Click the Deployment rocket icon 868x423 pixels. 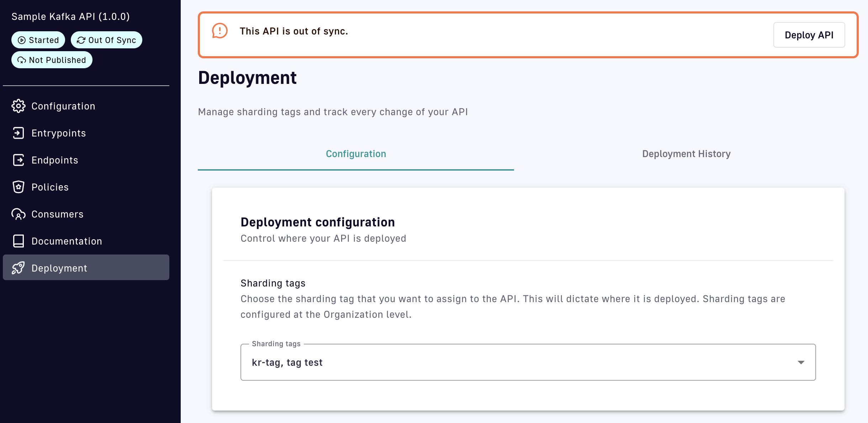coord(18,268)
